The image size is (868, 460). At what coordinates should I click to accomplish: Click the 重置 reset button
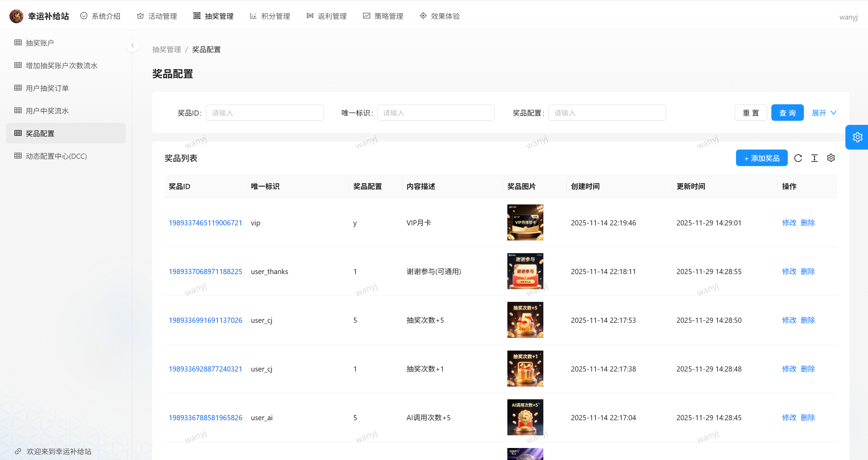coord(750,113)
